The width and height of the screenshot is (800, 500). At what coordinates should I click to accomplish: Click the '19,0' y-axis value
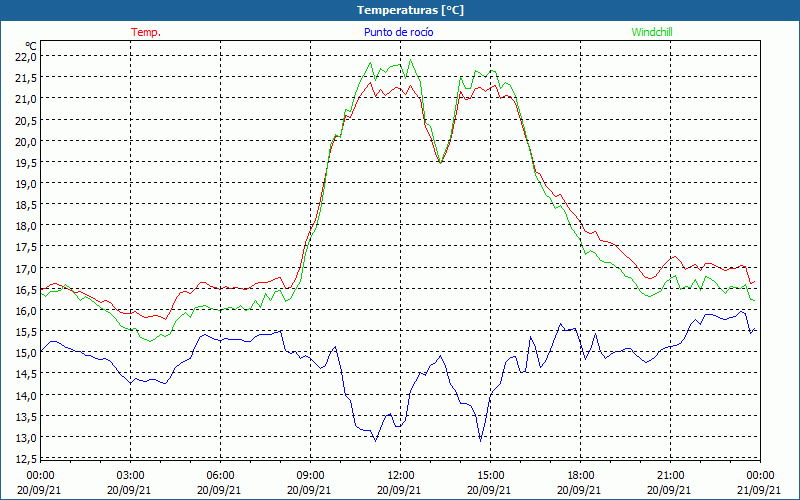point(25,184)
